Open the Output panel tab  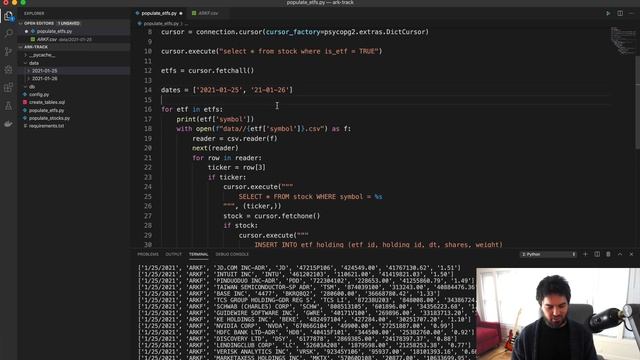(173, 254)
